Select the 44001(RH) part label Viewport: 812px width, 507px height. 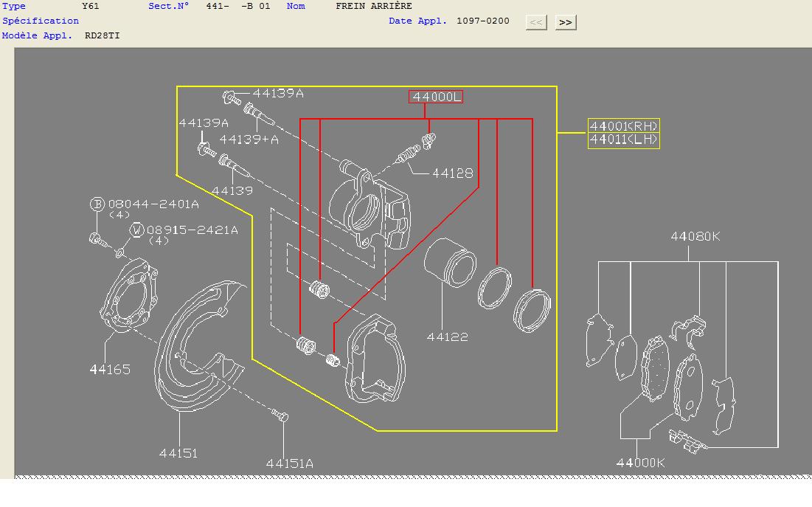point(623,126)
